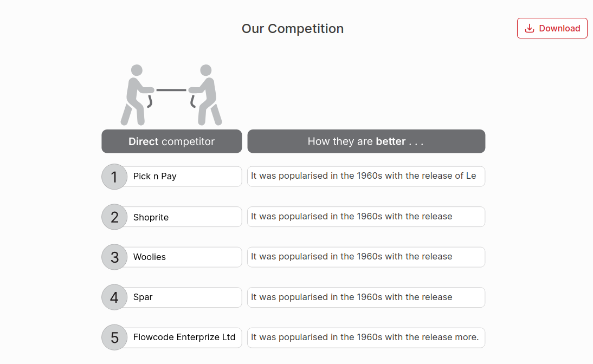The image size is (593, 364).
Task: Click the Spar name field
Action: pos(184,297)
